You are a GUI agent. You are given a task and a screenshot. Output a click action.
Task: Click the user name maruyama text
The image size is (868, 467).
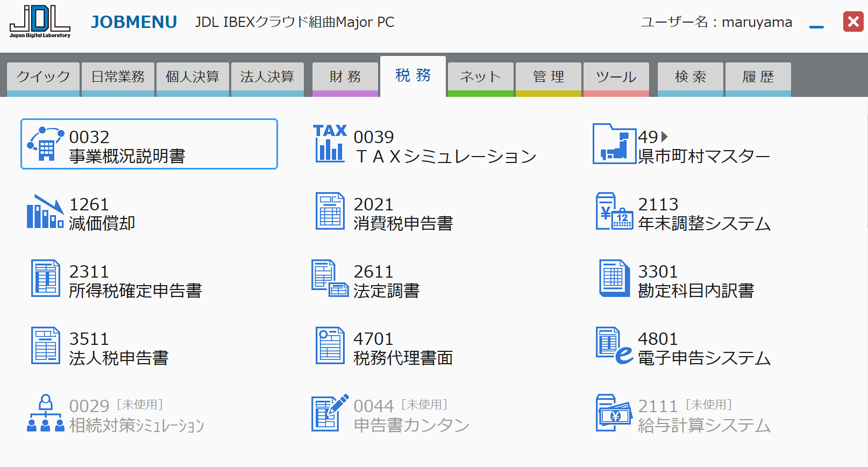(x=757, y=22)
